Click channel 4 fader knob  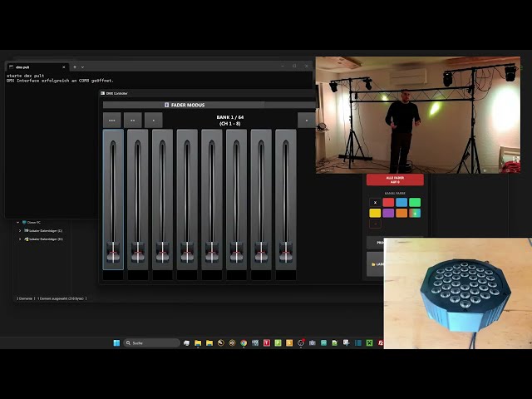[x=187, y=252]
